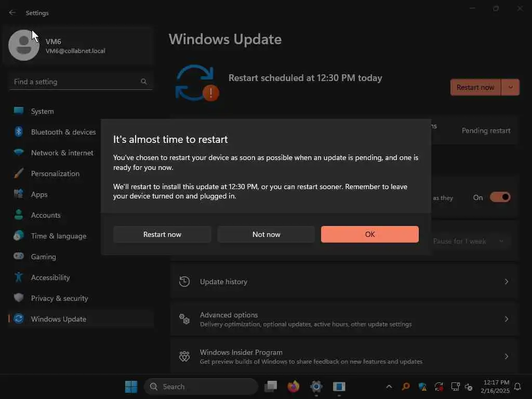532x399 pixels.
Task: Click the Windows Update sync icon in the sidebar
Action: coord(19,318)
